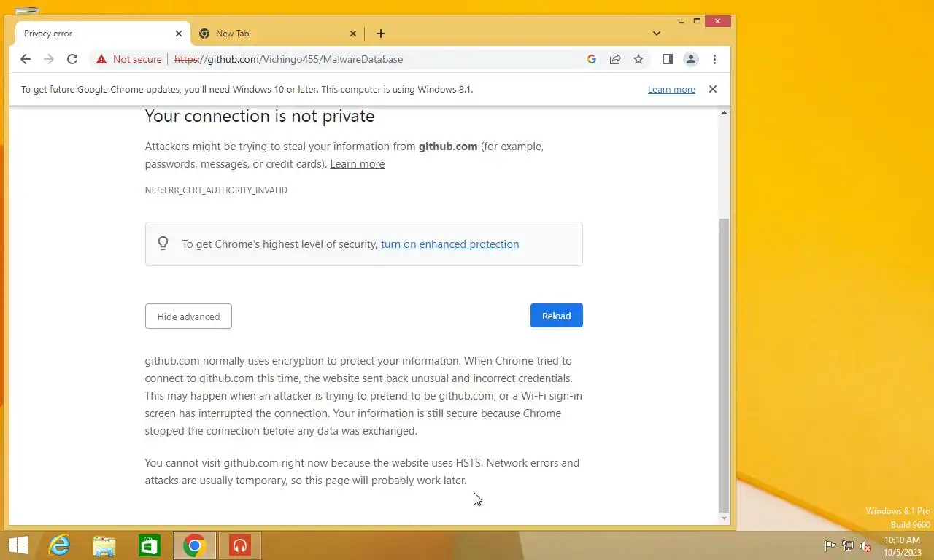Open Learn more link after credit cards text
The width and height of the screenshot is (934, 560).
358,164
